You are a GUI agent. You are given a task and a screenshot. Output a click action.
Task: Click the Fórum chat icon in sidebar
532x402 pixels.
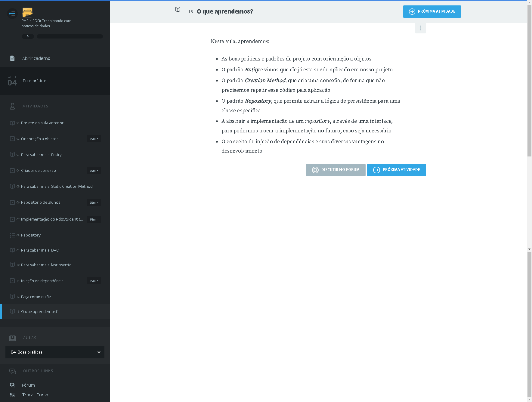click(x=12, y=385)
